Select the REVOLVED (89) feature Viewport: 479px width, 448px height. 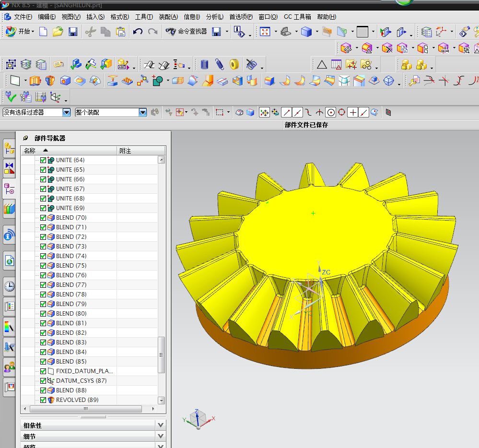(x=77, y=400)
